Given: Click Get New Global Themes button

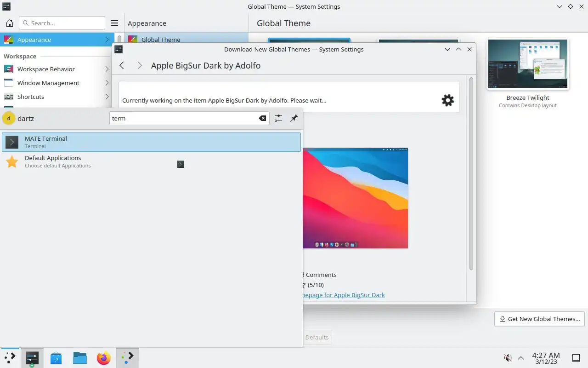Looking at the screenshot, I should [539, 319].
